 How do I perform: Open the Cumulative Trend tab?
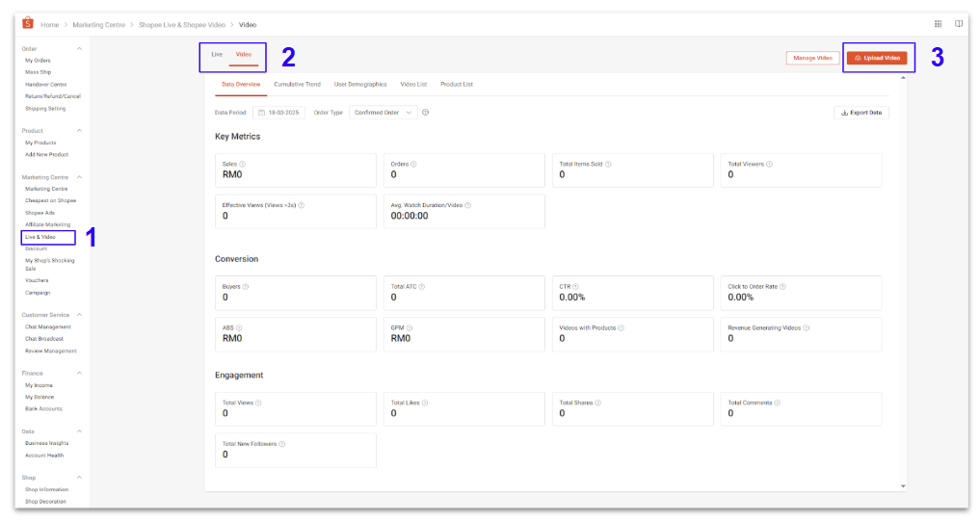[x=297, y=85]
